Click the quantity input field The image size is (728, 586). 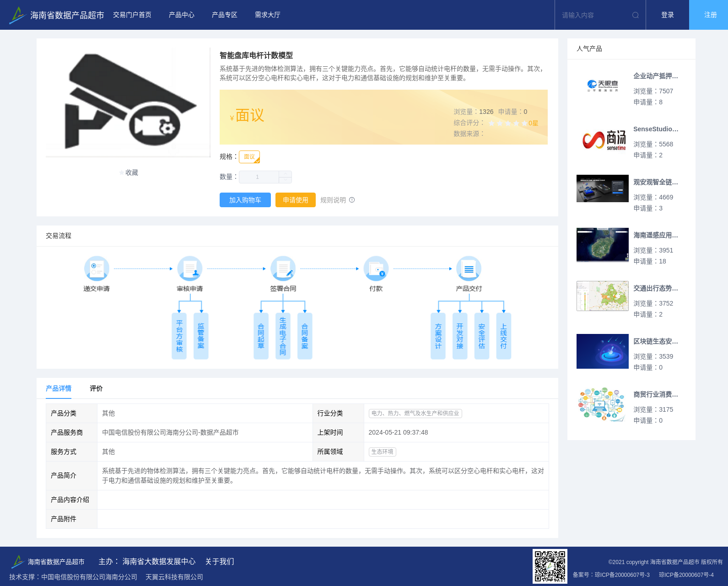259,177
